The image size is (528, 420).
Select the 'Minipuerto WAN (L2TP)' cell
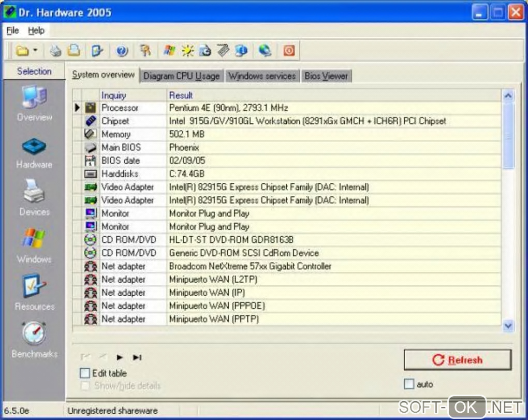point(334,279)
